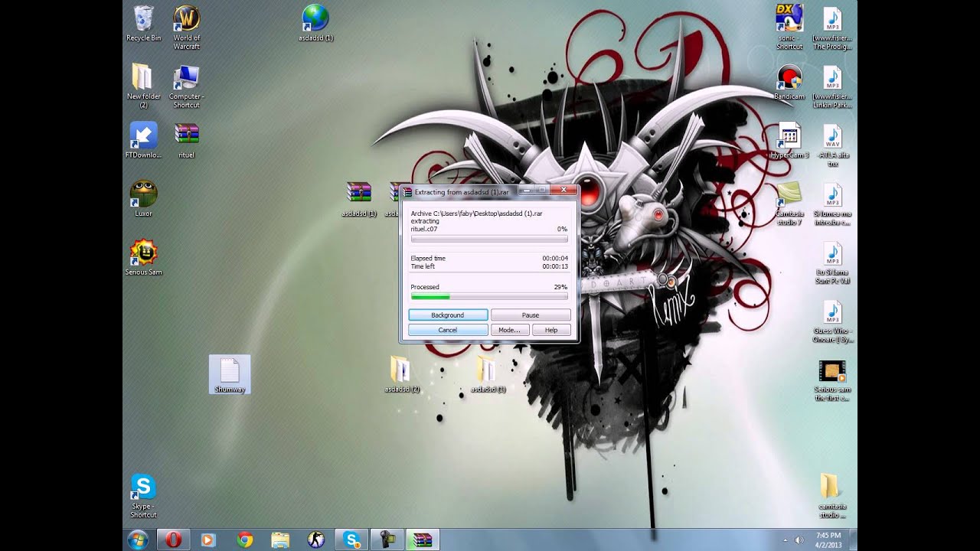Open Counter-Strike from the taskbar

coord(316,540)
